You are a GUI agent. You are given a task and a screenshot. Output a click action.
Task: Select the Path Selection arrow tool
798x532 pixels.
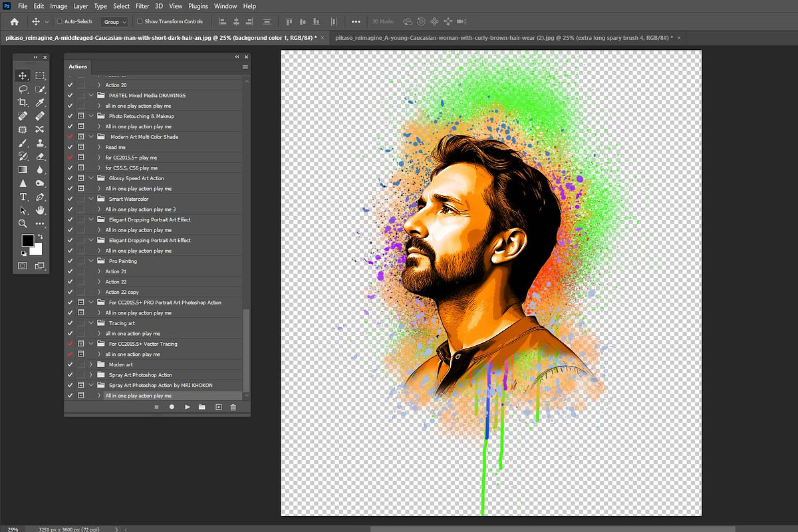(23, 210)
